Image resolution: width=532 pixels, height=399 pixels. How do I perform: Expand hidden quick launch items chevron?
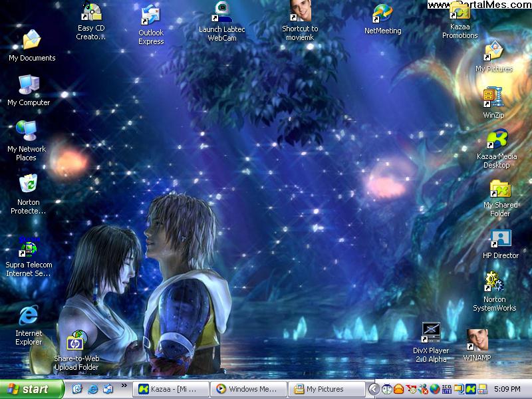coord(124,386)
